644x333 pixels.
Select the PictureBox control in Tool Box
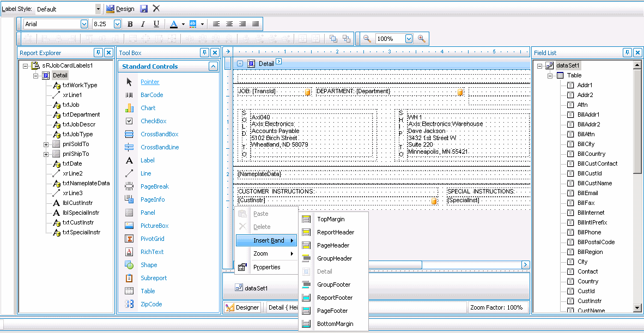click(154, 226)
